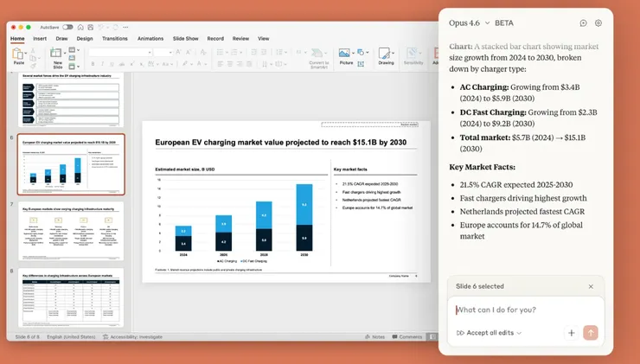Align text right
640x364 pixels.
(x=240, y=64)
